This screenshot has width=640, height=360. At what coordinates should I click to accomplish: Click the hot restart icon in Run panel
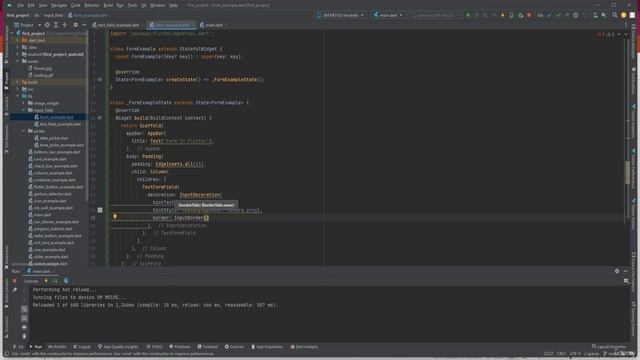point(55,281)
